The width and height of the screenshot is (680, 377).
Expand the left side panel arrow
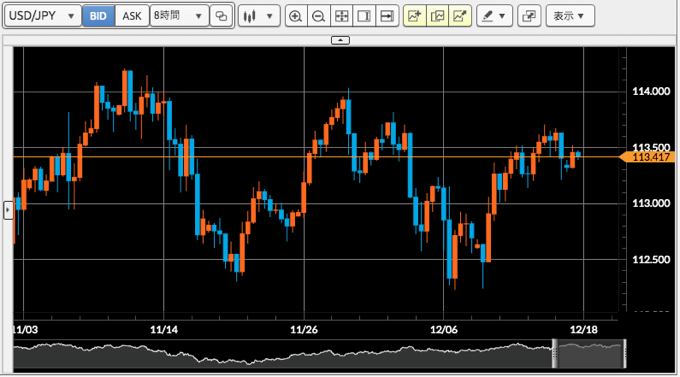(8, 210)
